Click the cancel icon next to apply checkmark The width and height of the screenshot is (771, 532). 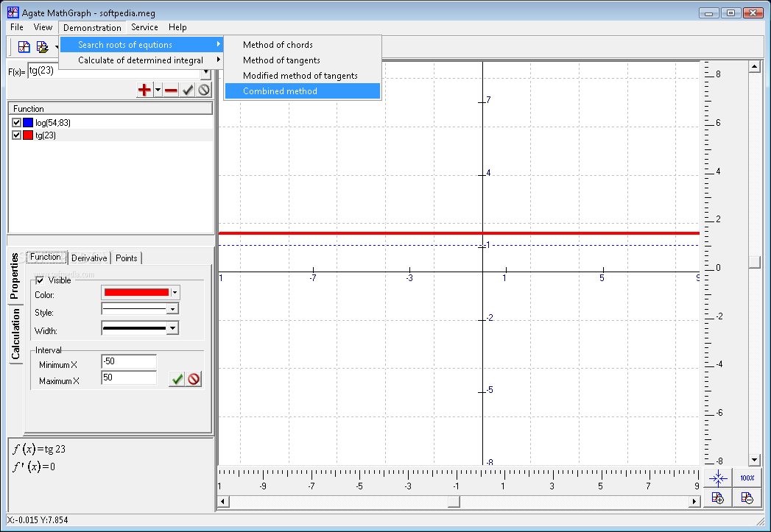[x=203, y=90]
